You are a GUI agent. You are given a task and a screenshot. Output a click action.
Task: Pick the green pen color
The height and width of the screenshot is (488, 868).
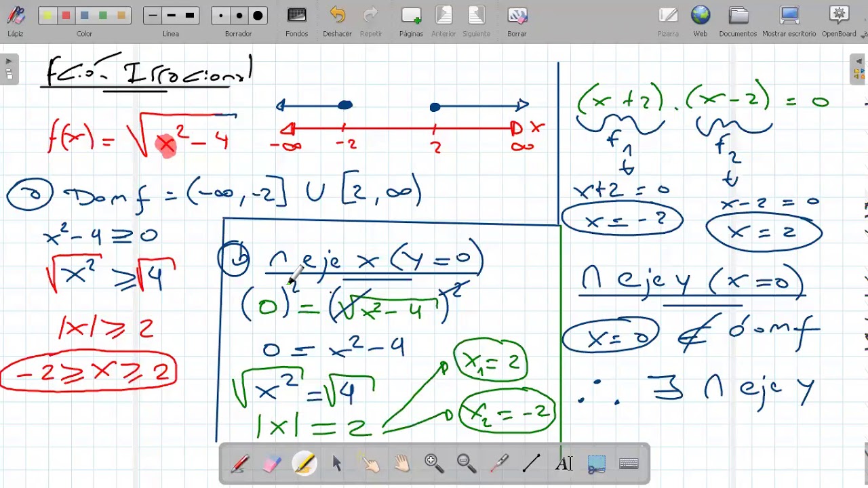click(x=102, y=16)
